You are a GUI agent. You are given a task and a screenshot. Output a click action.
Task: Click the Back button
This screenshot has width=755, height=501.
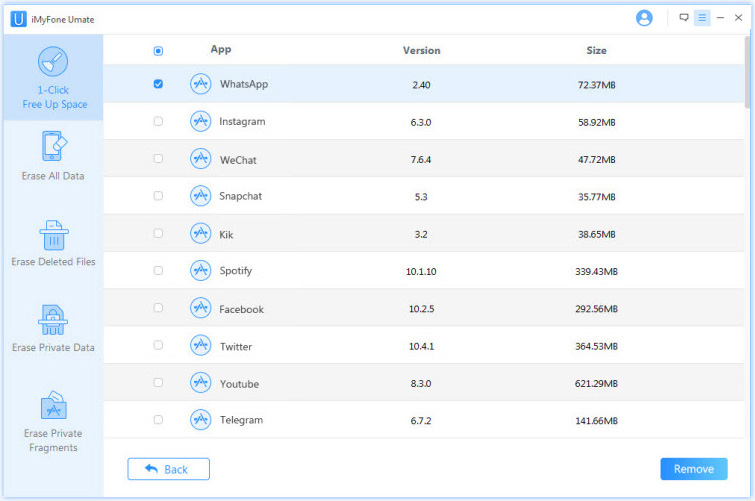pos(169,469)
